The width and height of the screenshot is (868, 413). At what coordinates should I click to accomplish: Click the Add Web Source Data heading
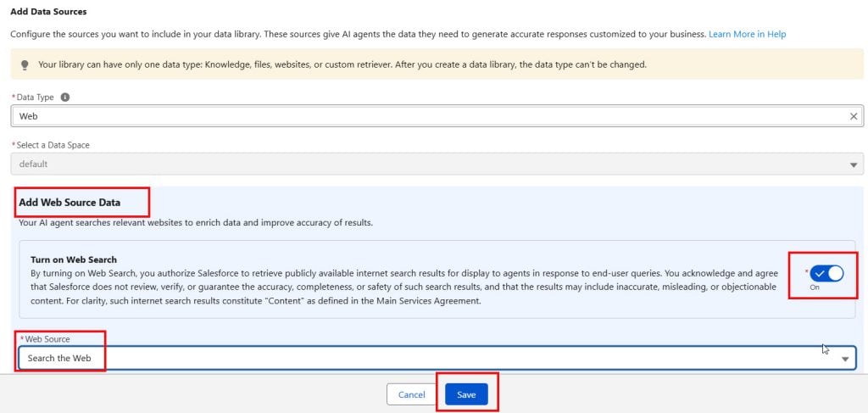(70, 203)
